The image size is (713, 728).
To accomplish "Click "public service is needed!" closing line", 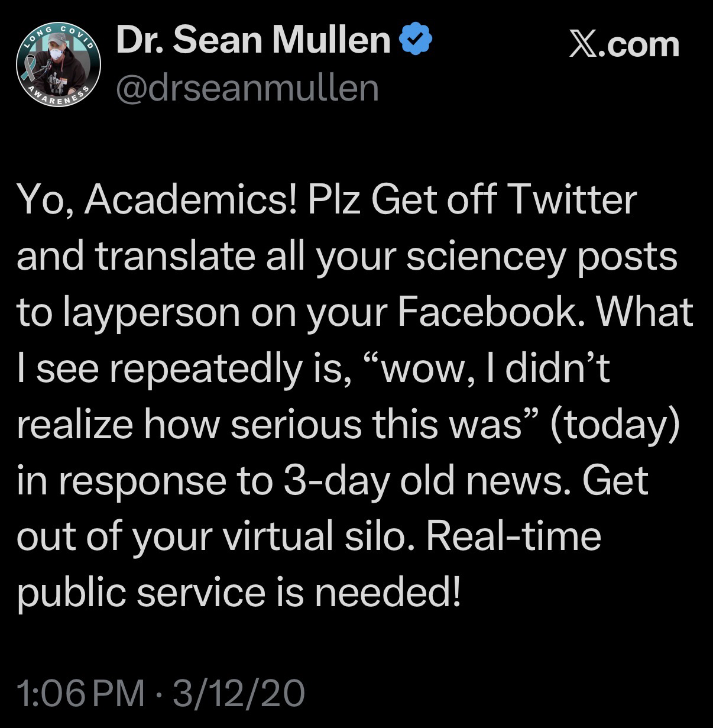I will [238, 592].
